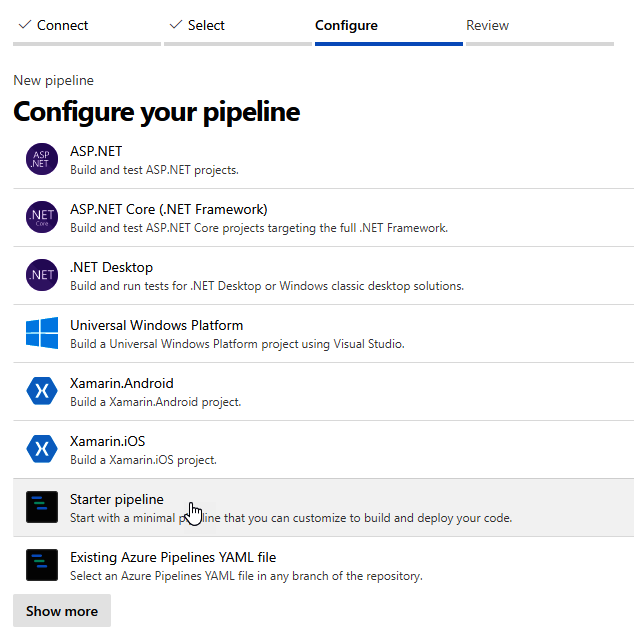Click 'Build and test ASP.NET projects.' description
This screenshot has height=642, width=634.
click(154, 170)
